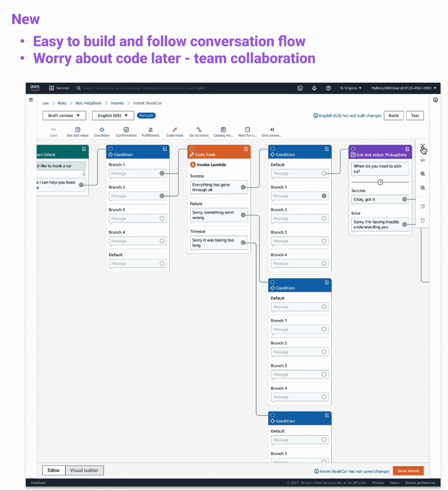
Task: Click the Code hook Failure output connector
Action: (x=243, y=215)
